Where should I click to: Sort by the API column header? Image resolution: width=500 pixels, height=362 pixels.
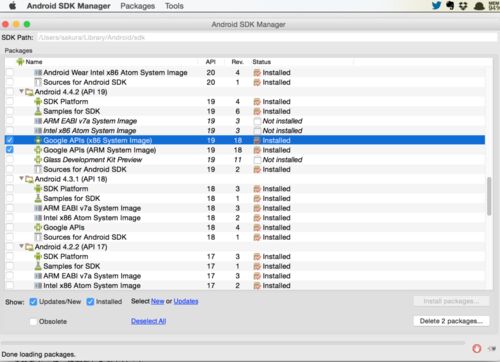click(x=210, y=62)
